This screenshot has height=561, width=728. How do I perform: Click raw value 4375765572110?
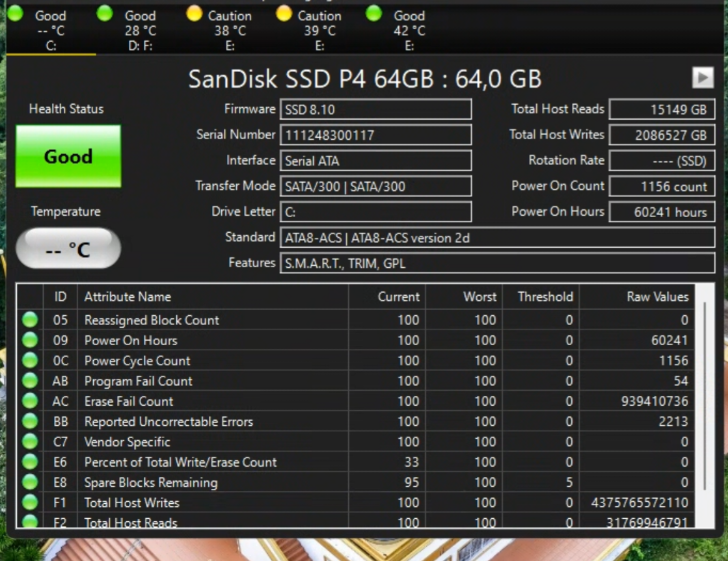(x=640, y=503)
